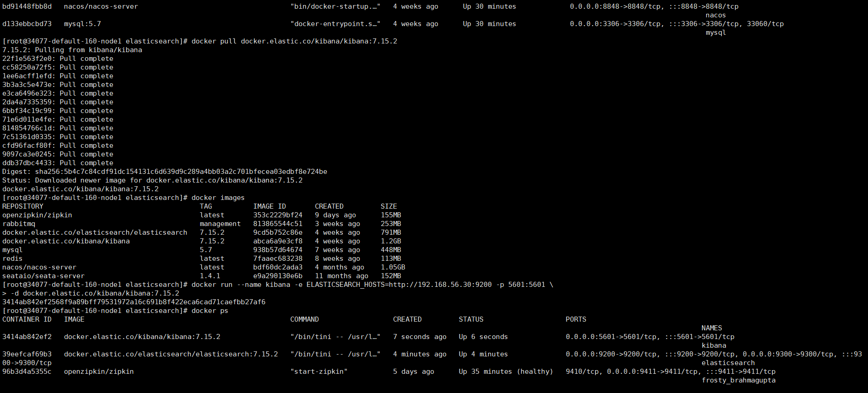Select 'Up 35 minutes (healthy)' status

(x=506, y=371)
